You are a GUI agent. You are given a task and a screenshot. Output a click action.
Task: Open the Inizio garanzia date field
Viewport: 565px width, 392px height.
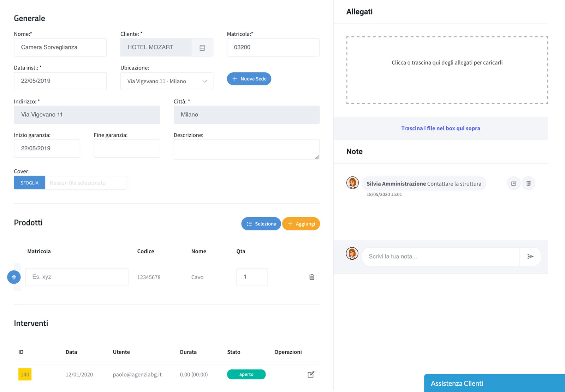[47, 149]
